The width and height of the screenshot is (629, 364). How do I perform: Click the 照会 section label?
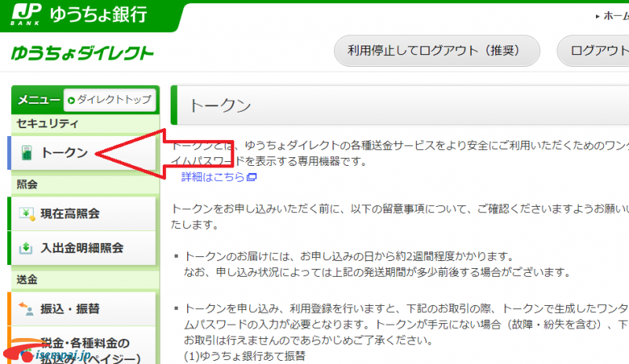27,184
